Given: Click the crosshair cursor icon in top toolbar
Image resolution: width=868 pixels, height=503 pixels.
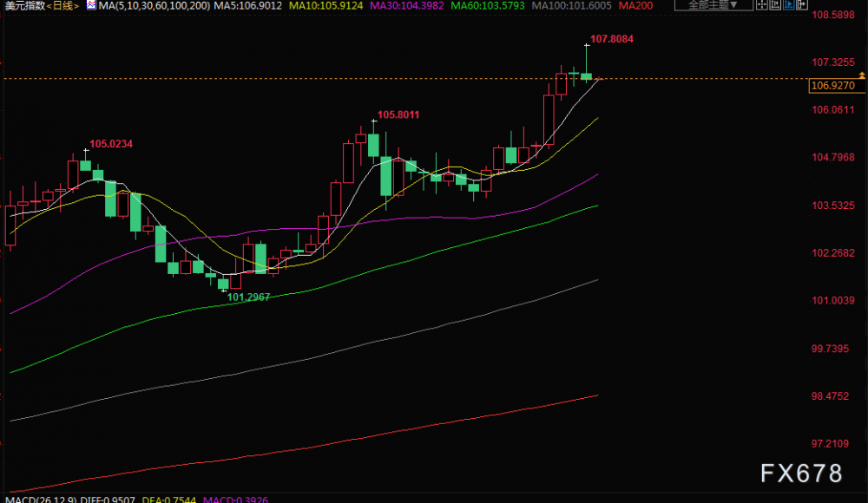Looking at the screenshot, I should pos(762,4).
